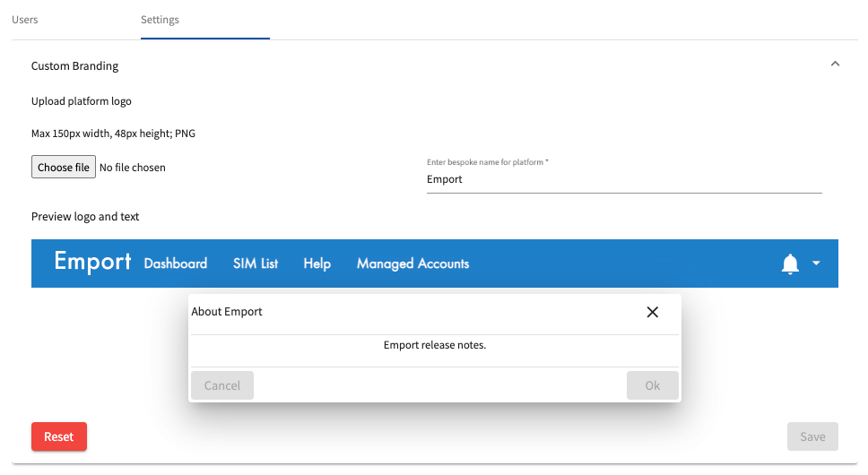
Task: Click Ok in the About dialog
Action: pos(652,385)
